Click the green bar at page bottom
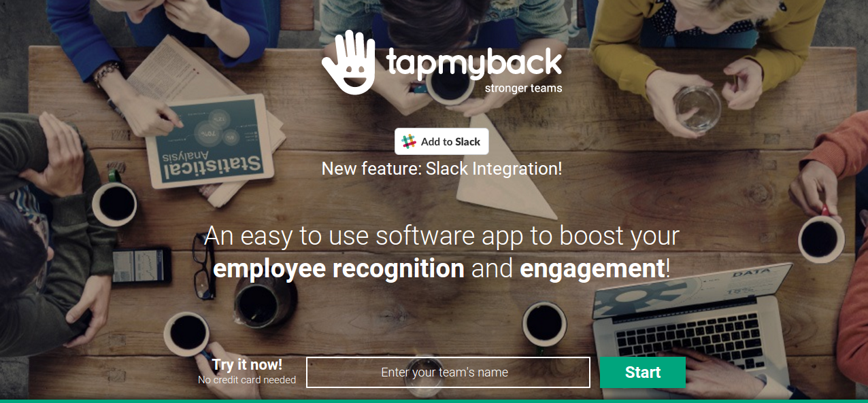868x403 pixels. click(x=434, y=401)
